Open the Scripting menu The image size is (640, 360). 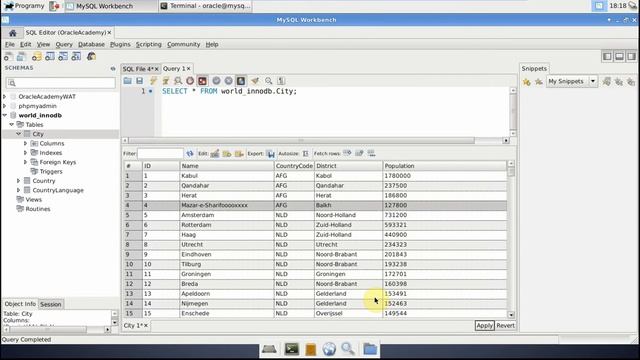(x=149, y=44)
